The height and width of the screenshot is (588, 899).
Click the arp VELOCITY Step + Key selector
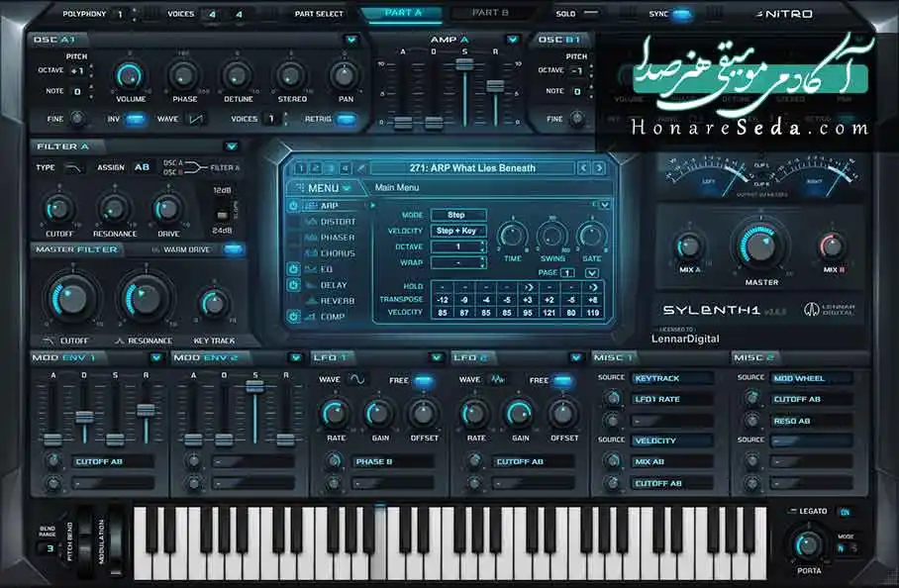point(458,231)
